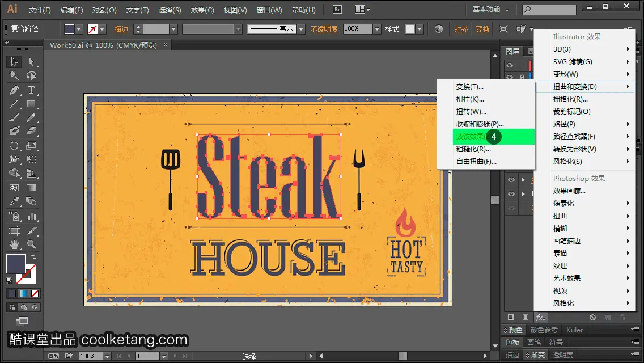
Task: Click the 不透明度 link
Action: tap(324, 29)
